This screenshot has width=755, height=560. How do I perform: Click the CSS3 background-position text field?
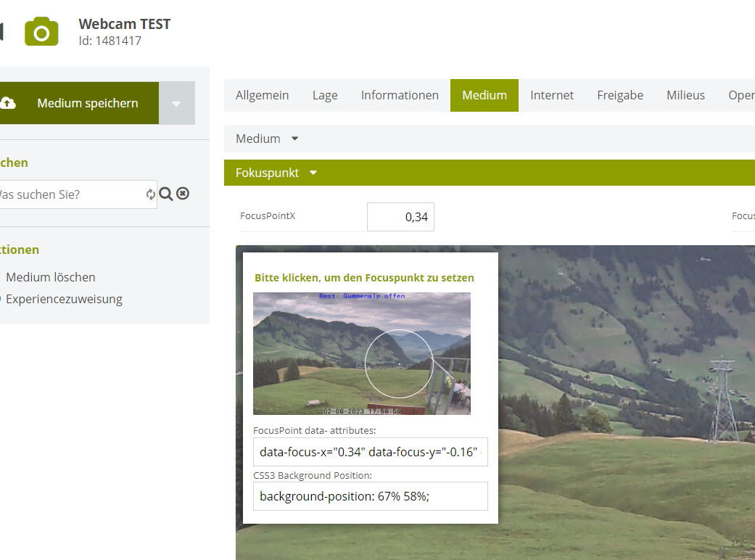[371, 496]
